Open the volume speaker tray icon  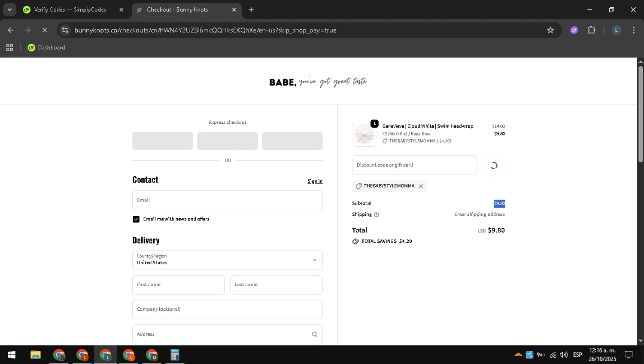coord(564,355)
